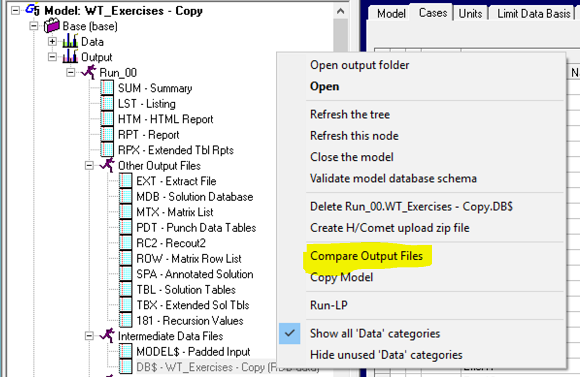Click the tree scrollbar up arrow

click(341, 11)
